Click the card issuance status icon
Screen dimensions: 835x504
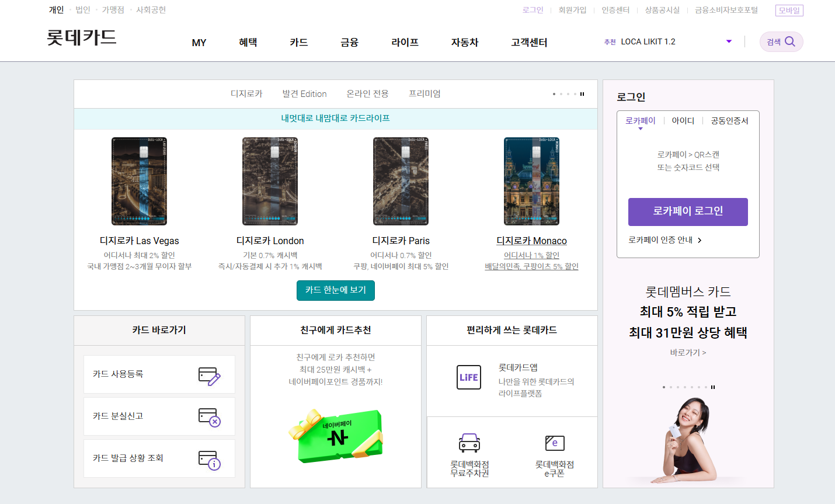click(x=209, y=460)
